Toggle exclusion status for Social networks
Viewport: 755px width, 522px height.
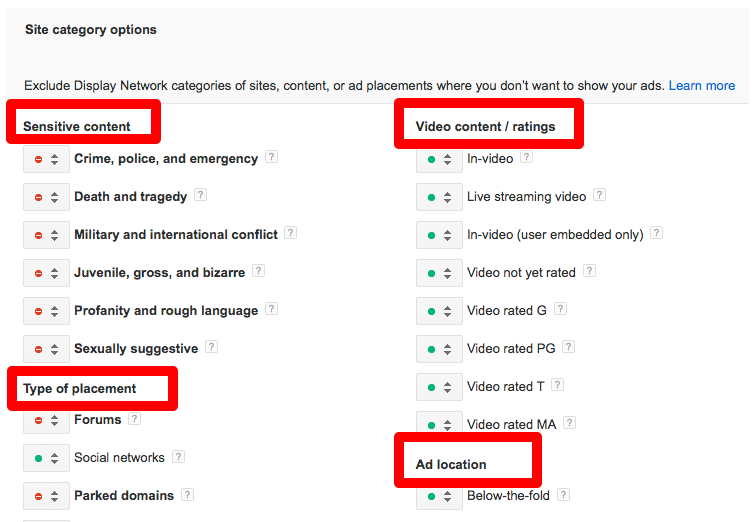tap(46, 459)
